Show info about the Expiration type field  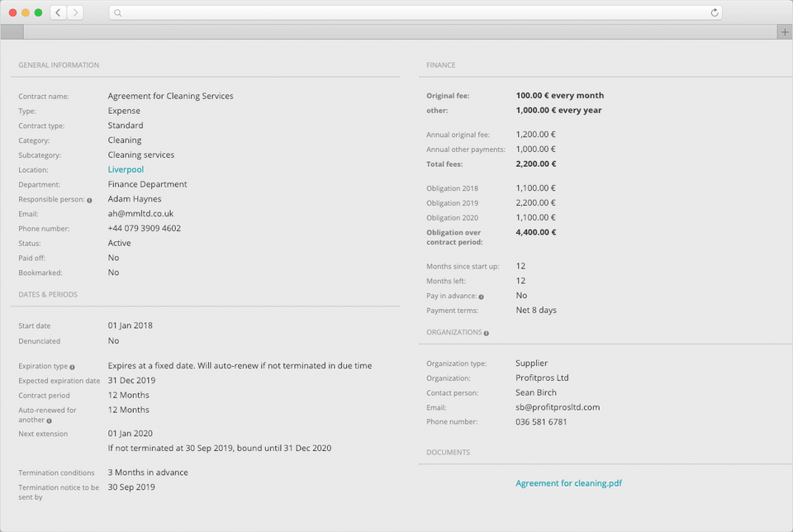[x=72, y=367]
